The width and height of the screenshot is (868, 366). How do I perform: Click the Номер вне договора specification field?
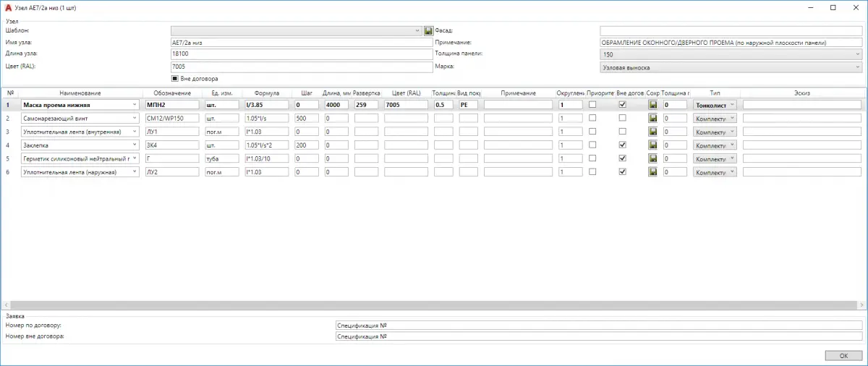click(599, 337)
